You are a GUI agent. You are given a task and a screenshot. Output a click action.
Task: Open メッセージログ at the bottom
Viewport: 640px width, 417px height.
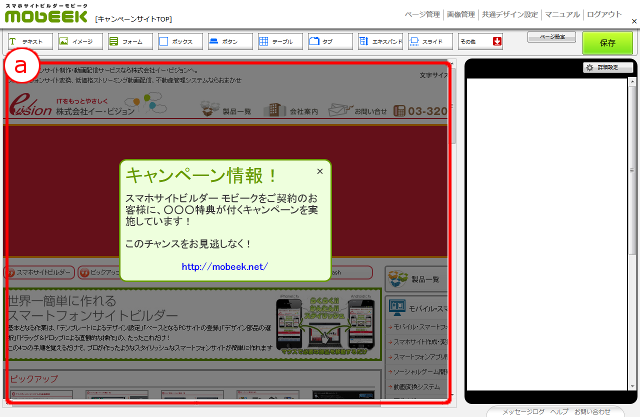click(x=522, y=411)
